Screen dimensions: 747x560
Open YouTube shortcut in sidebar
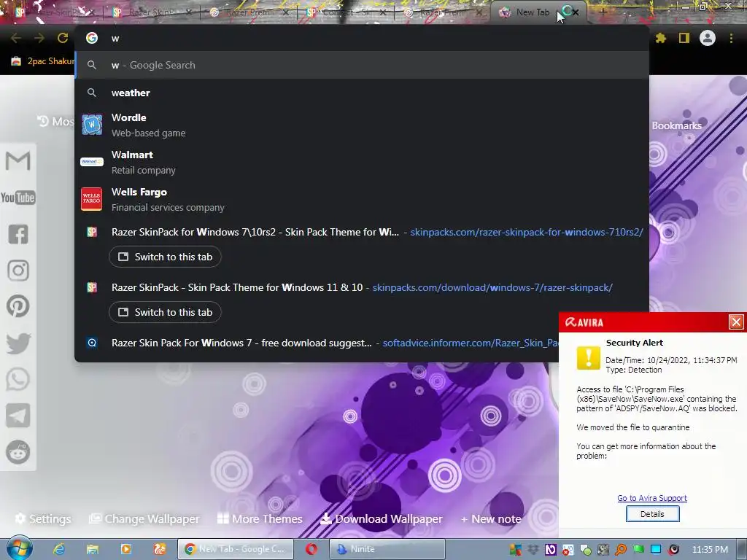[x=18, y=197]
